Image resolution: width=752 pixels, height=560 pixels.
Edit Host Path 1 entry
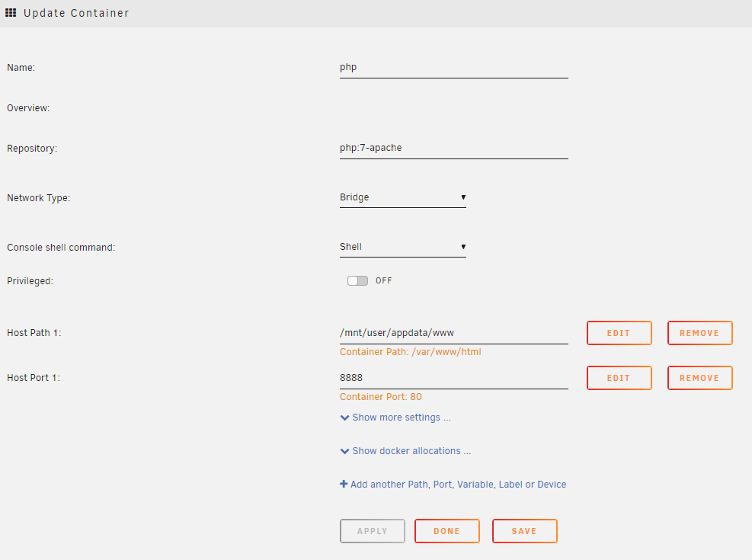(619, 333)
